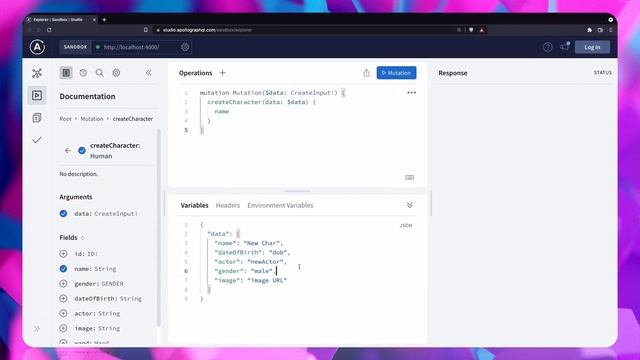Image resolution: width=640 pixels, height=360 pixels.
Task: Toggle the createCharacter field checkmark
Action: tap(82, 151)
